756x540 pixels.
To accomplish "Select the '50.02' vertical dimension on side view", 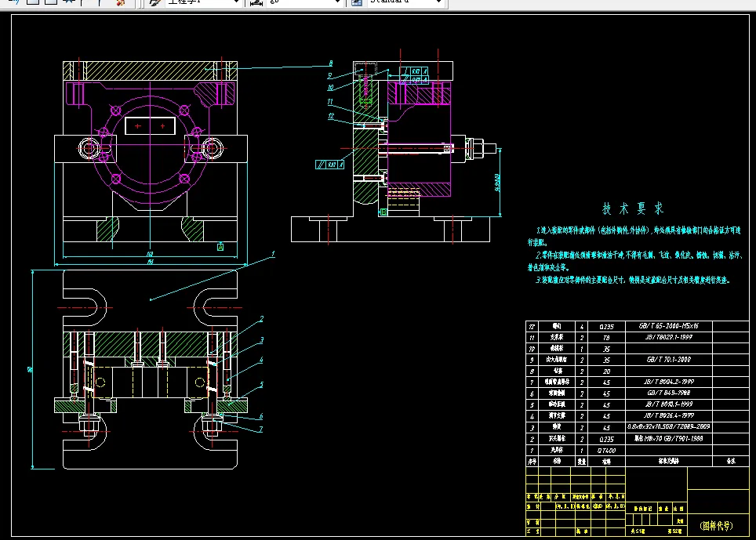I will coord(497,183).
